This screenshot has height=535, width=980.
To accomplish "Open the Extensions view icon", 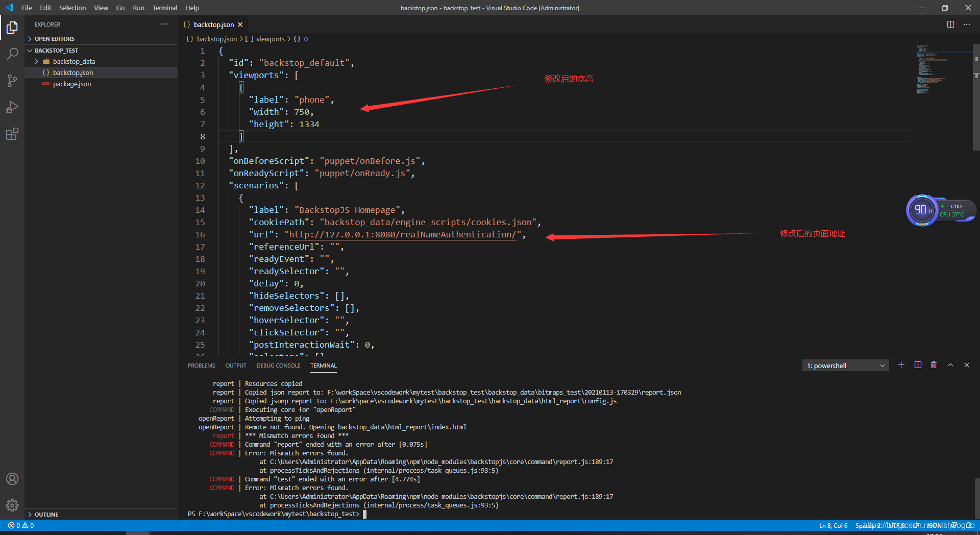I will (12, 134).
